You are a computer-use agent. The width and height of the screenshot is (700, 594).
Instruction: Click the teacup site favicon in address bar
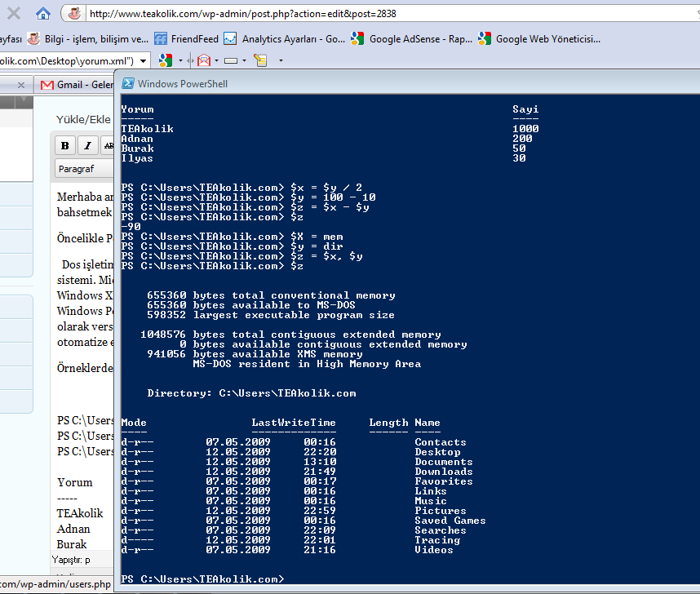pos(74,13)
